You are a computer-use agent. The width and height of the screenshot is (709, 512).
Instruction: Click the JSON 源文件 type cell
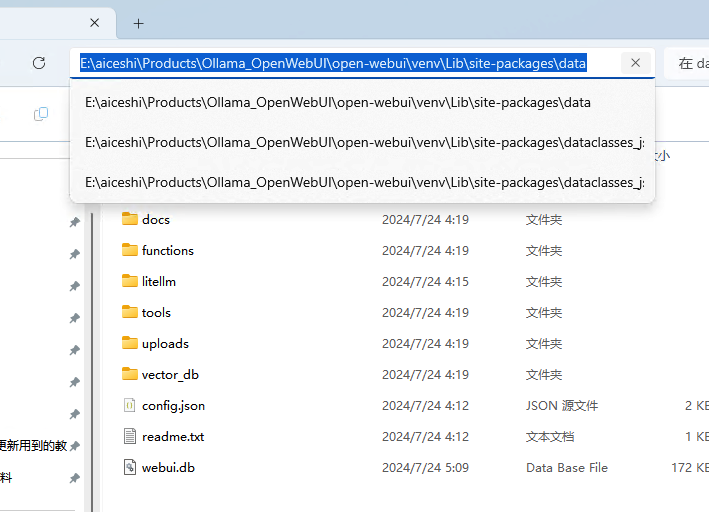click(x=562, y=406)
